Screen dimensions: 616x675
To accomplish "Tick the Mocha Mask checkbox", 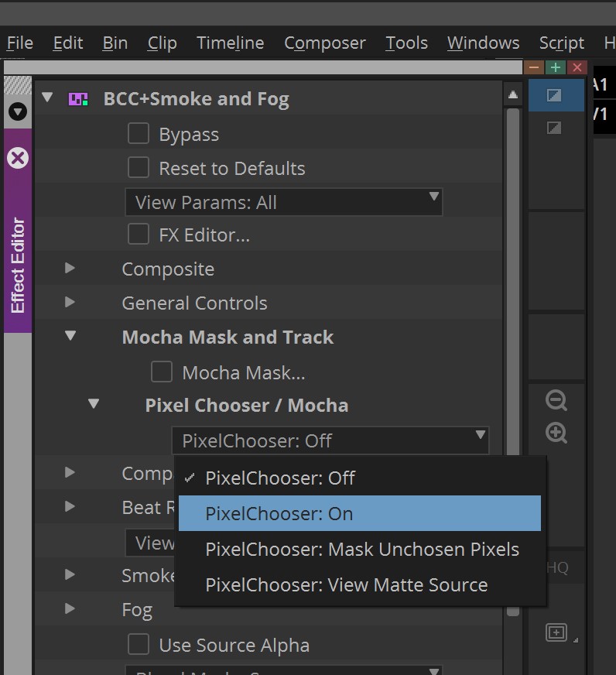I will click(162, 372).
